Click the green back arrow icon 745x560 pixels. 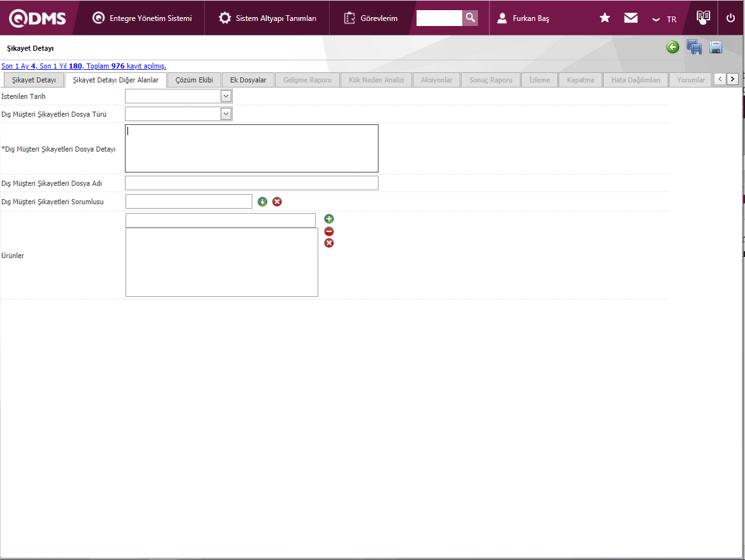pos(673,47)
